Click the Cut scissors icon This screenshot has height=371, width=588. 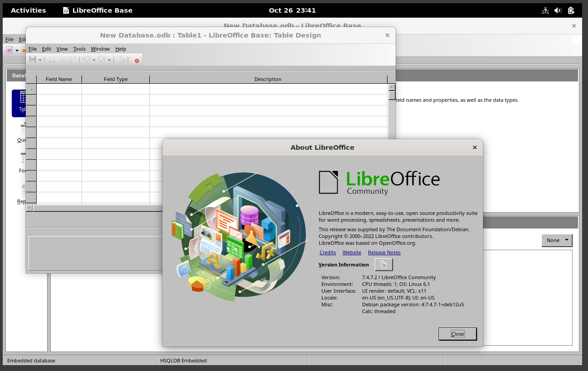(52, 59)
